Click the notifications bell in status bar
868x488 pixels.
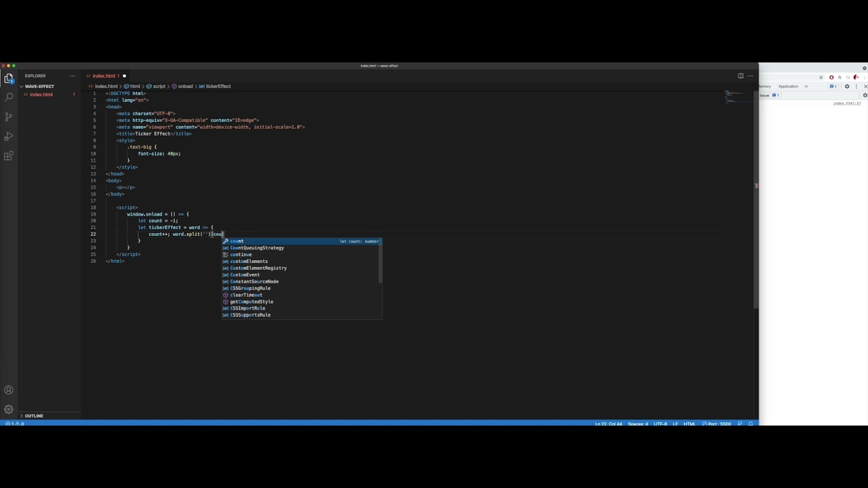pyautogui.click(x=751, y=424)
